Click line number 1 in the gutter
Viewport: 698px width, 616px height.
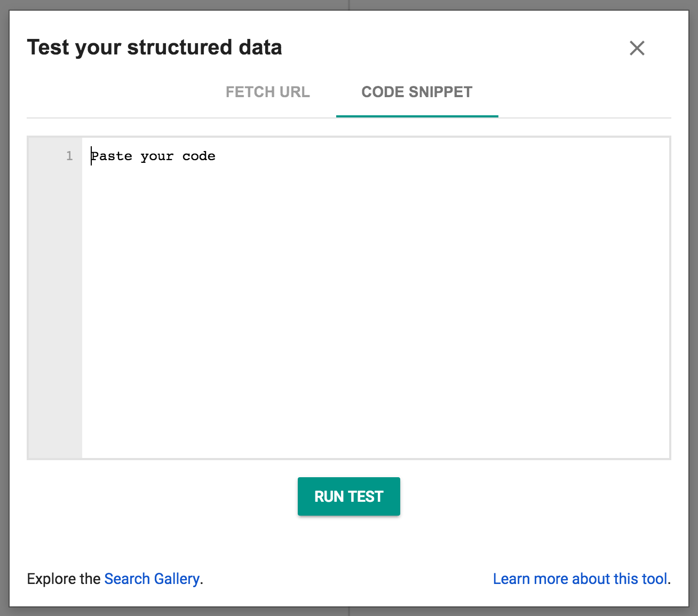point(69,156)
